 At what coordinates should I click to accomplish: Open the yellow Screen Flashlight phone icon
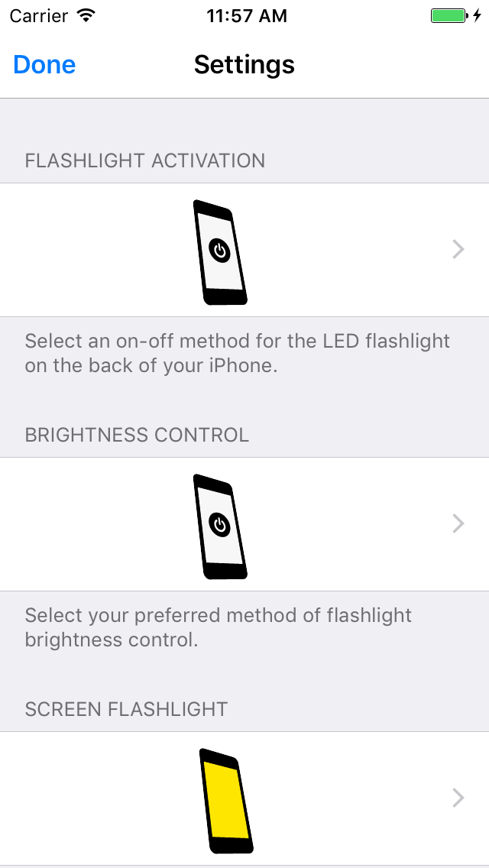[226, 801]
